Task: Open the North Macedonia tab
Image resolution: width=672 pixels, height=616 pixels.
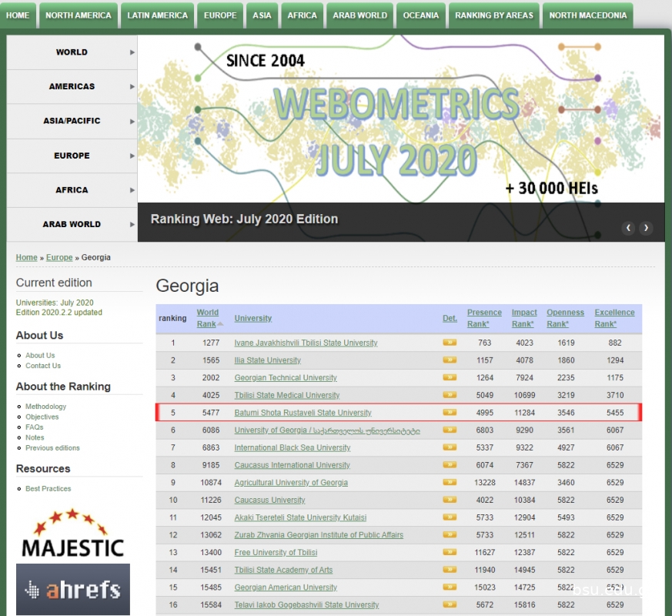Action: [x=587, y=15]
